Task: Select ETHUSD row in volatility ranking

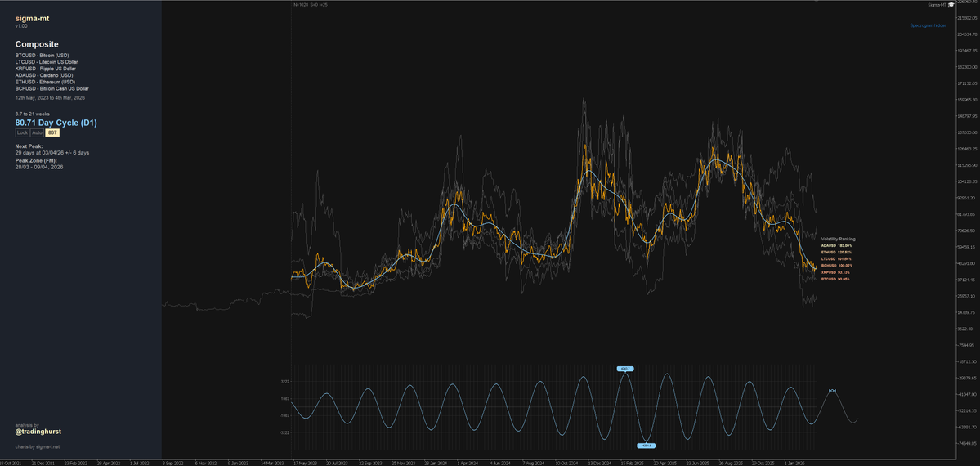Action: click(836, 252)
